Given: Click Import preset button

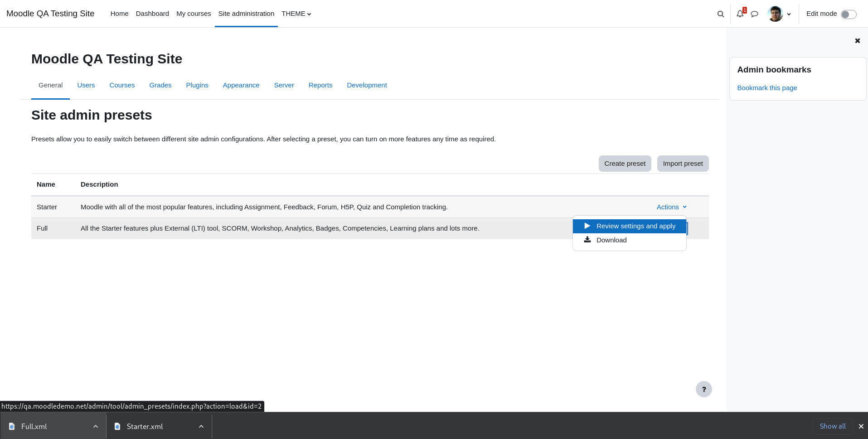Looking at the screenshot, I should 683,164.
